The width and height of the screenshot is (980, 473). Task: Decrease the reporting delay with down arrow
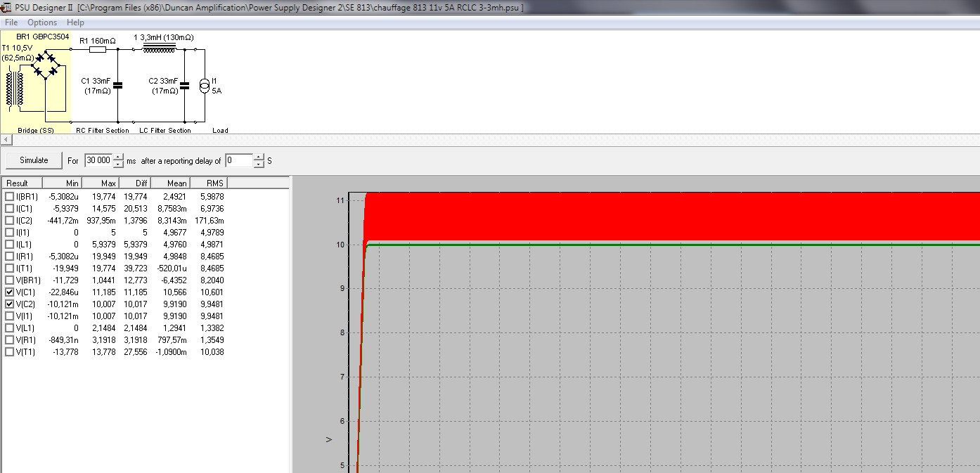[x=259, y=164]
